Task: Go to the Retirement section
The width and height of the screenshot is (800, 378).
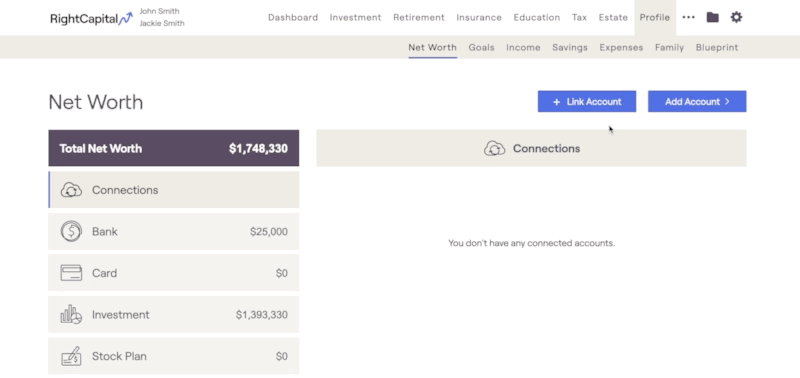Action: pos(419,17)
